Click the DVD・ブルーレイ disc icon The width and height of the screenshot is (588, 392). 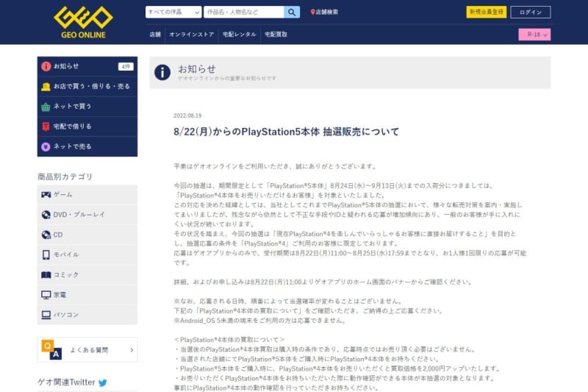click(x=46, y=214)
